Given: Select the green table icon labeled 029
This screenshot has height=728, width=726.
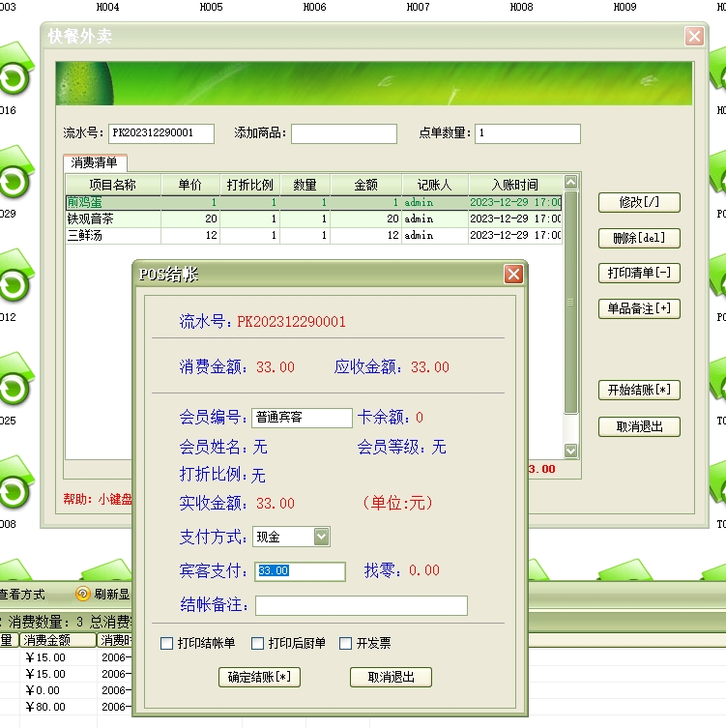Looking at the screenshot, I should click(14, 180).
